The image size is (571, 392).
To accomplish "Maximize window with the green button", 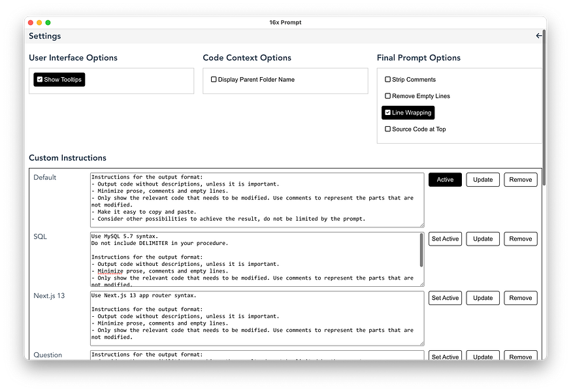I will pyautogui.click(x=48, y=23).
